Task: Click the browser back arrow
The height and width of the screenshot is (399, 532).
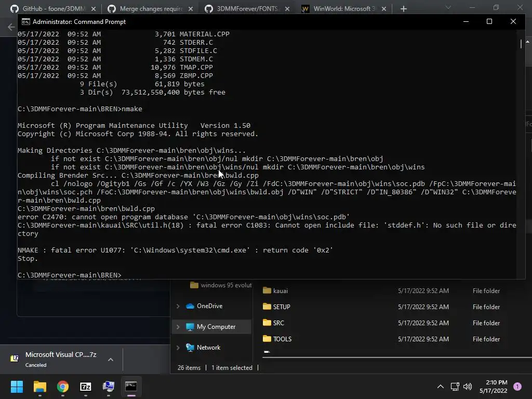Action: coord(11,27)
